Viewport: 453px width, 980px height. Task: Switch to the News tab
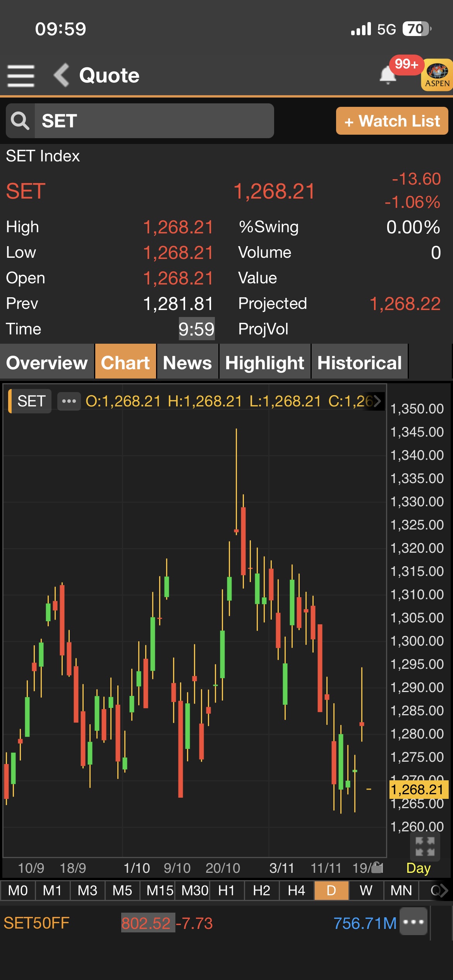(x=187, y=363)
